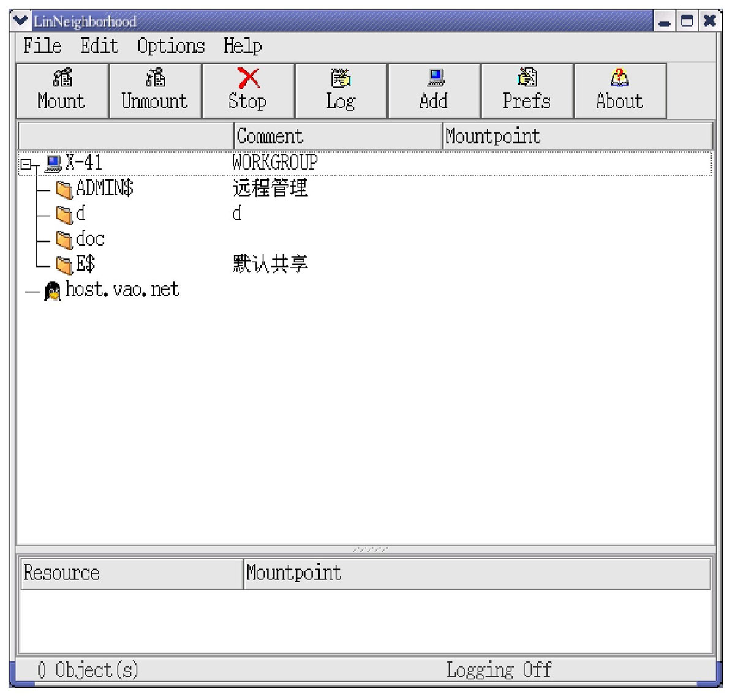Click the Logging Off status text
This screenshot has height=700, width=735.
[499, 670]
